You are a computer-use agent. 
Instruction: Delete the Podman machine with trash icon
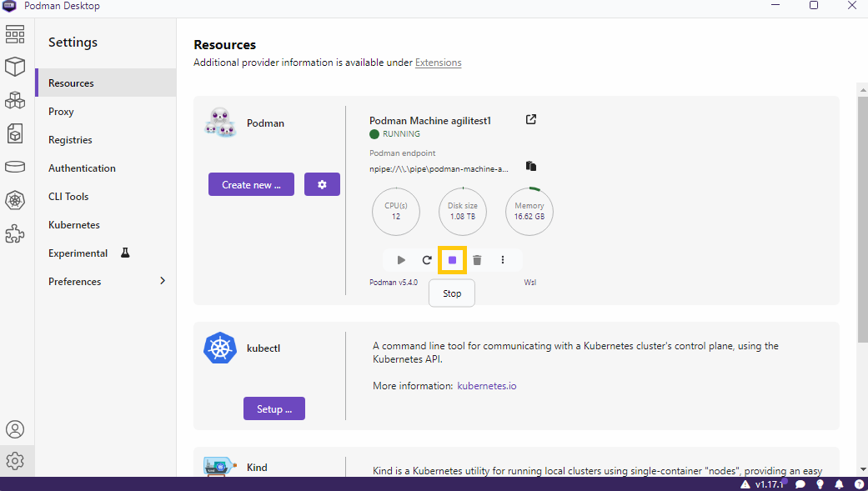pos(477,260)
